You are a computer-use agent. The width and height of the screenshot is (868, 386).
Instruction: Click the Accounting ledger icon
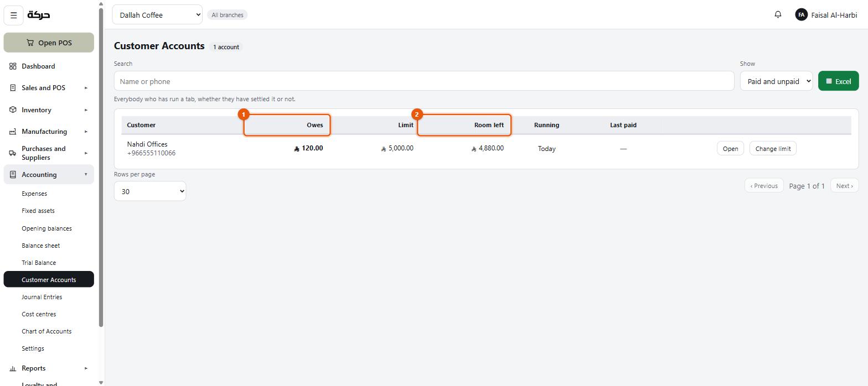click(x=13, y=175)
